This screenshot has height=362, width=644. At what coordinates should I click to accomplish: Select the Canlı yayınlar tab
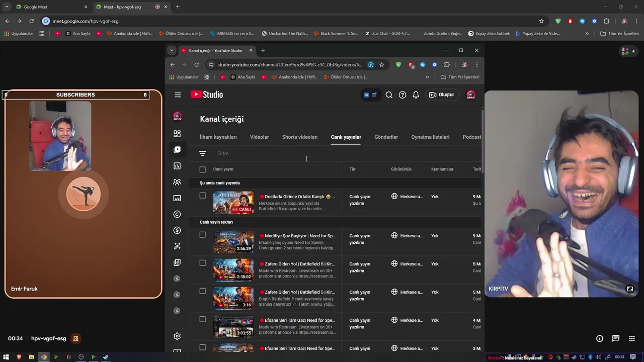point(346,137)
